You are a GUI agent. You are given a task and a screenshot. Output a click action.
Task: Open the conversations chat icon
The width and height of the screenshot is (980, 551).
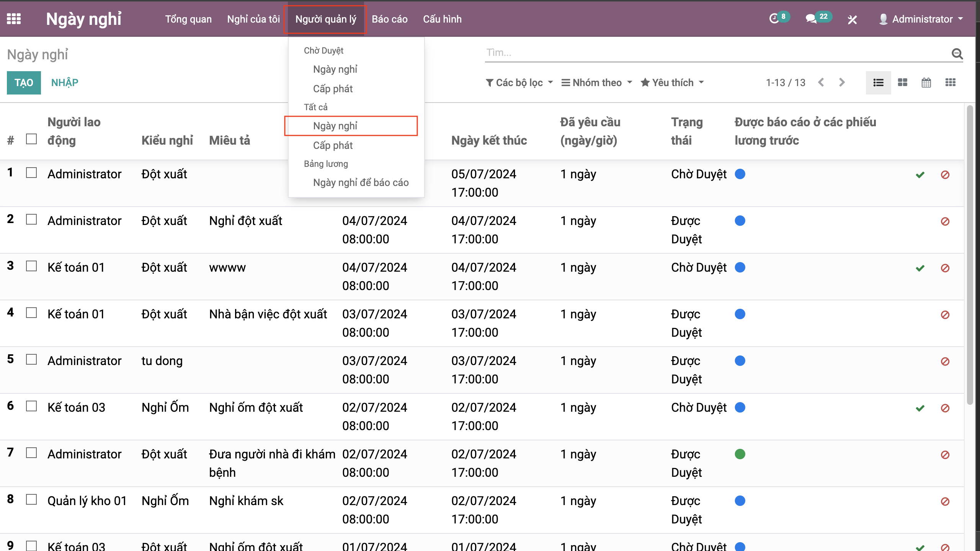point(811,19)
